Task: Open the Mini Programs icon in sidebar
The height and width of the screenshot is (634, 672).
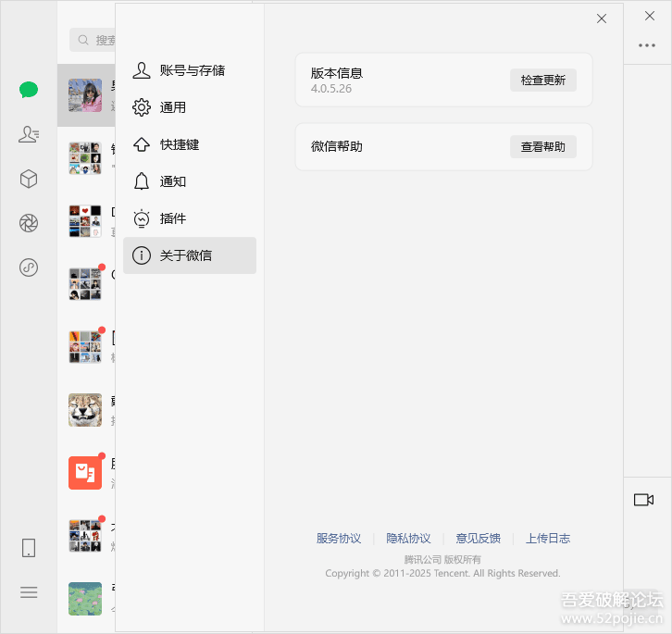Action: (29, 267)
